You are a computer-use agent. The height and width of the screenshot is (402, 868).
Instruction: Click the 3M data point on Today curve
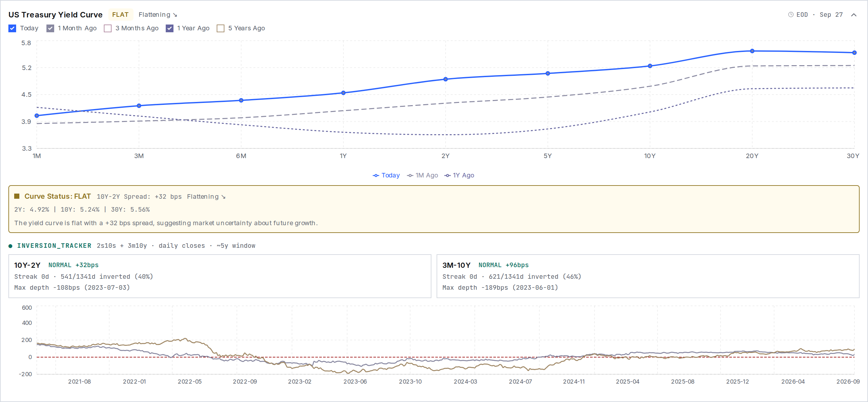(139, 106)
